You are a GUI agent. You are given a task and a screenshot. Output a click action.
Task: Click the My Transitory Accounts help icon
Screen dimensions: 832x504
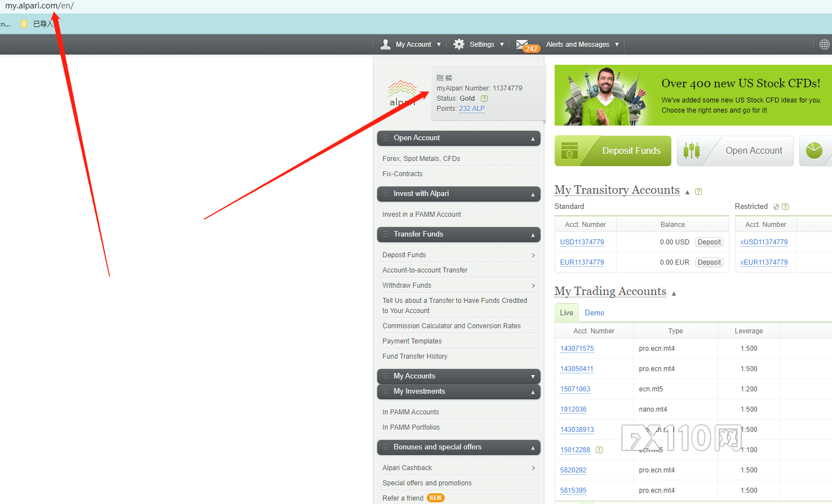[x=698, y=191]
